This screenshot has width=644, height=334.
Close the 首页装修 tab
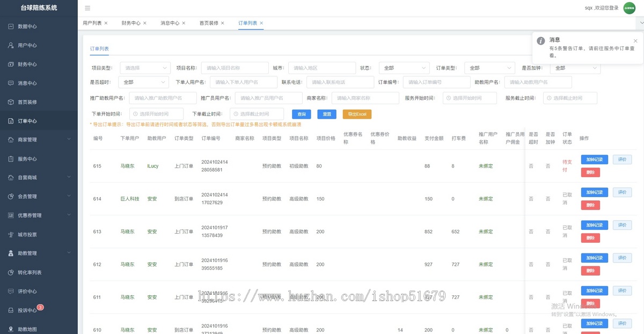click(x=223, y=23)
